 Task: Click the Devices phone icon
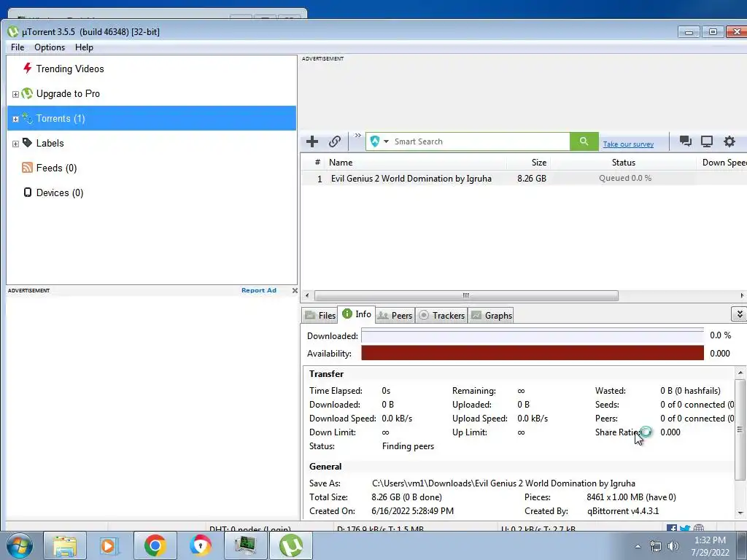(x=28, y=192)
